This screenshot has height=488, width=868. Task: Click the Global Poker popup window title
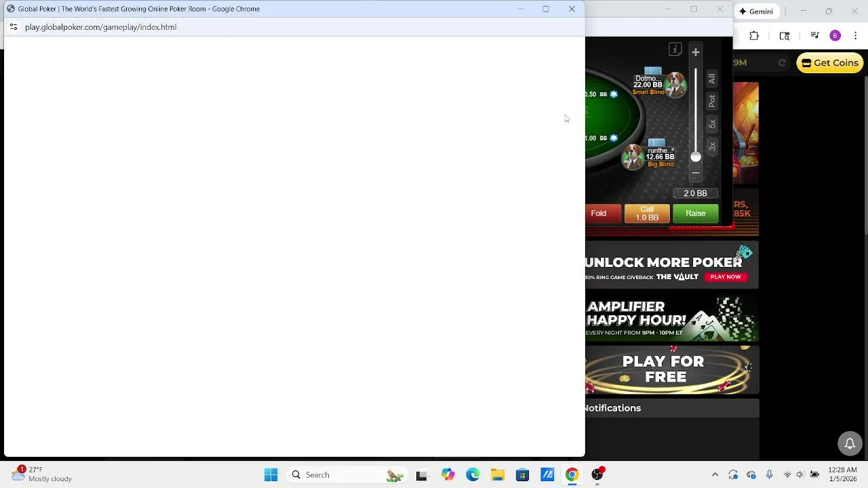click(x=139, y=9)
